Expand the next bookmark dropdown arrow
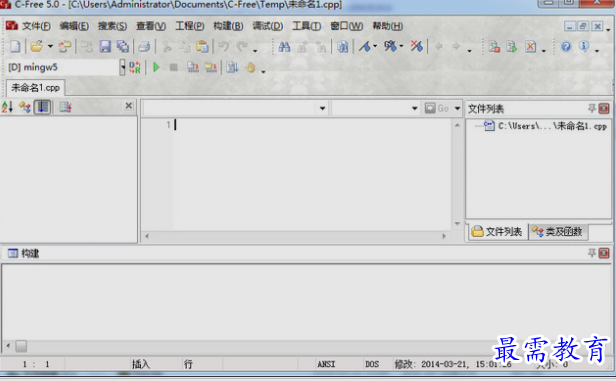This screenshot has width=616, height=381. pyautogui.click(x=401, y=46)
